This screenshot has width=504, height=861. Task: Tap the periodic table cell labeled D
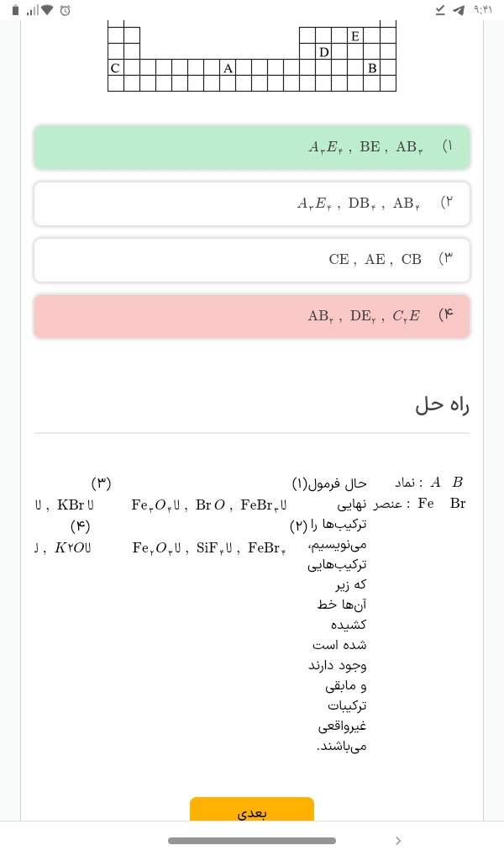pyautogui.click(x=323, y=51)
